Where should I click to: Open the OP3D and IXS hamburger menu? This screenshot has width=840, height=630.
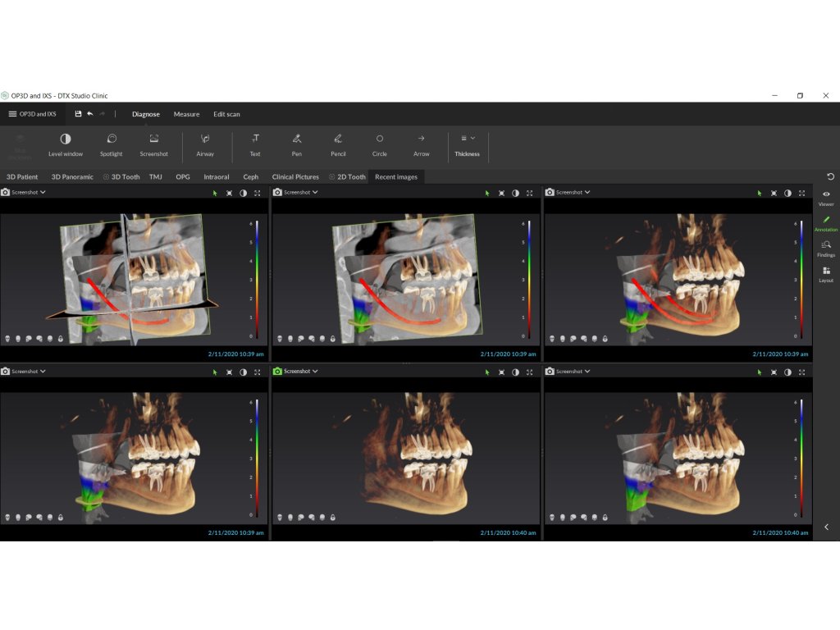point(12,114)
